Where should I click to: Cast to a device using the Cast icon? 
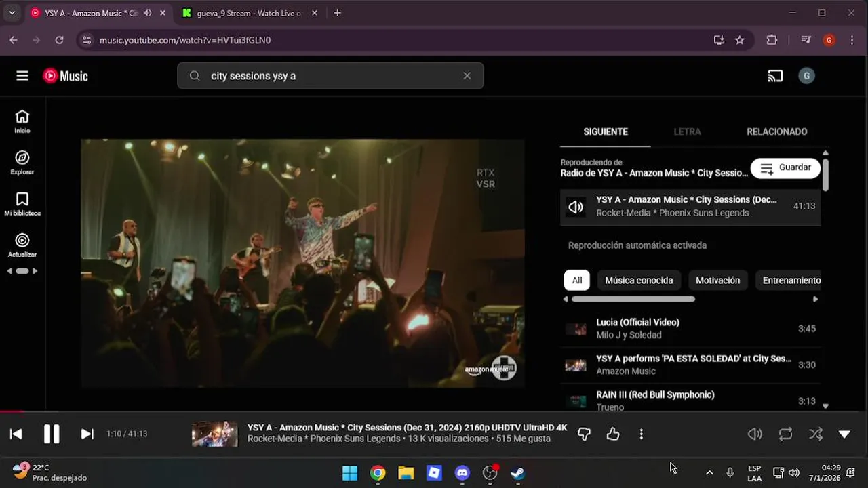point(775,76)
